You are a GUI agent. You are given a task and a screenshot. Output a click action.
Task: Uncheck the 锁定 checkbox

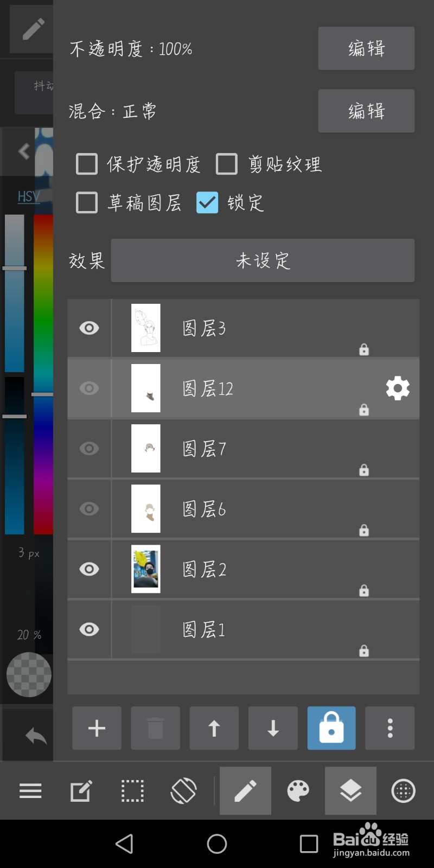(x=207, y=202)
